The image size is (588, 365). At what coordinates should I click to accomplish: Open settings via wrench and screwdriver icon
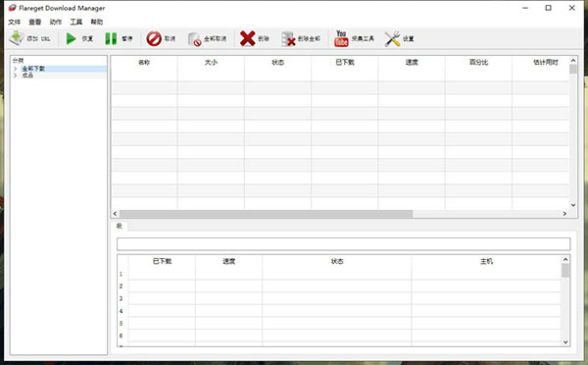[392, 38]
